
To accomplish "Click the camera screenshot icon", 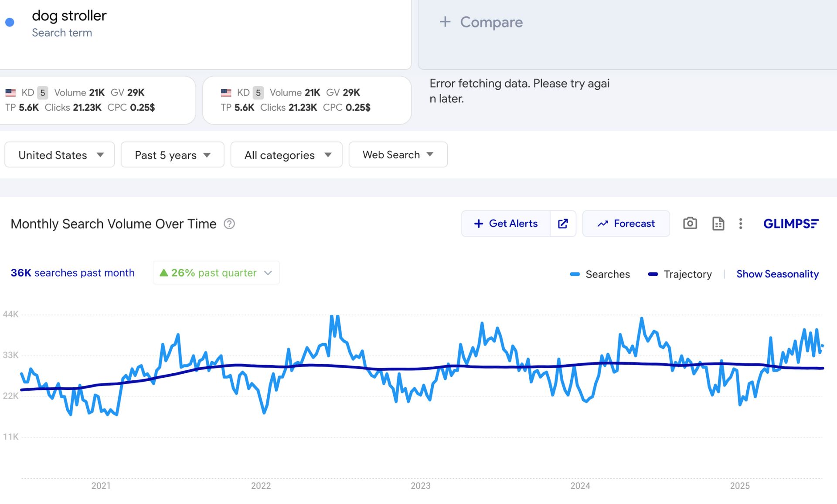I will (690, 223).
